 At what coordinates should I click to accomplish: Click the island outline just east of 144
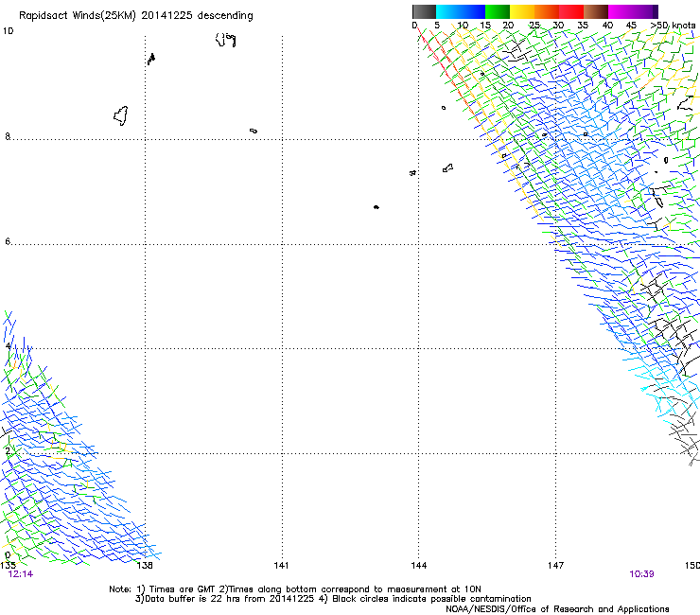tap(447, 167)
